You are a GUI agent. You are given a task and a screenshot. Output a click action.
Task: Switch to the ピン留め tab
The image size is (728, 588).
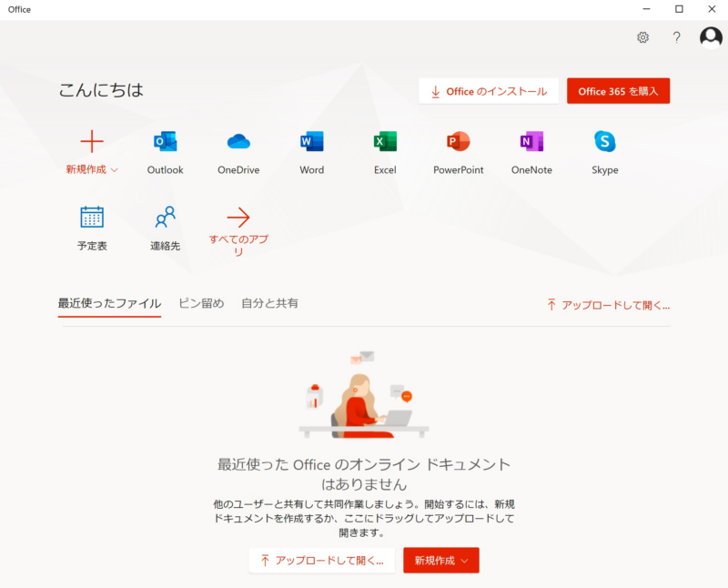point(201,304)
